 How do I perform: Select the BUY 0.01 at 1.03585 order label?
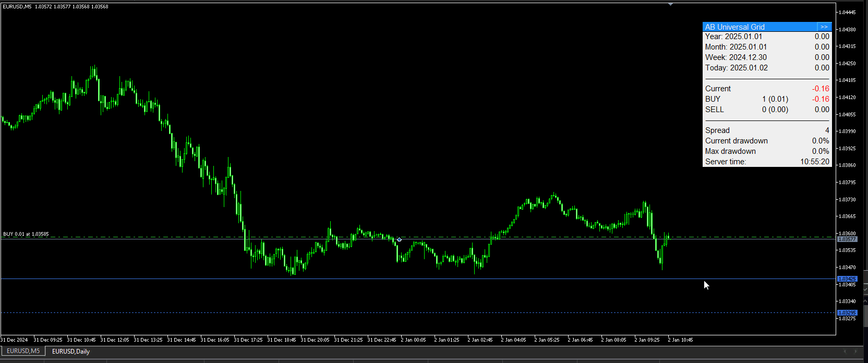coord(26,234)
